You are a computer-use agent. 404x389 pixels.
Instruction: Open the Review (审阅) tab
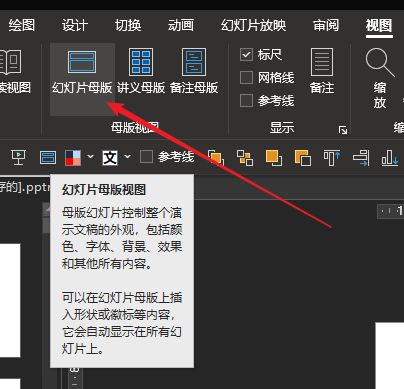tap(326, 25)
